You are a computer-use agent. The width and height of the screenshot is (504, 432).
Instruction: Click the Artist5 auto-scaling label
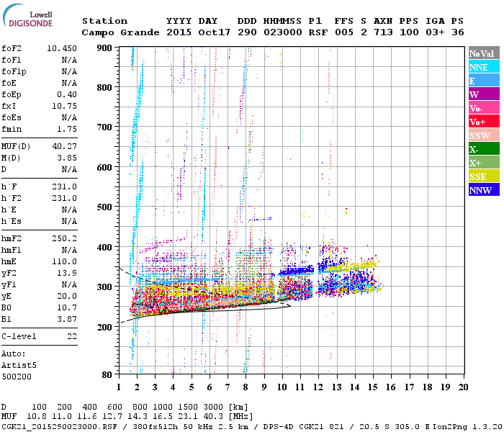pos(19,366)
